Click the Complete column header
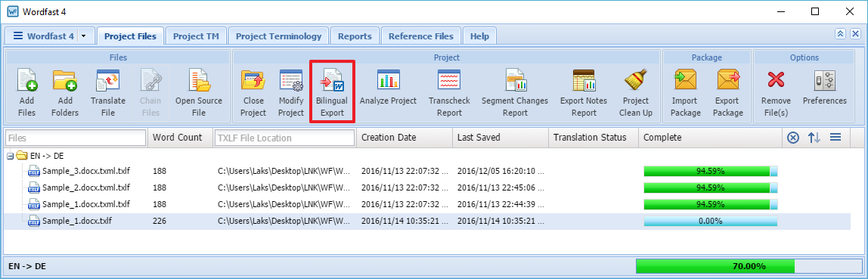This screenshot has width=868, height=279. (710, 138)
